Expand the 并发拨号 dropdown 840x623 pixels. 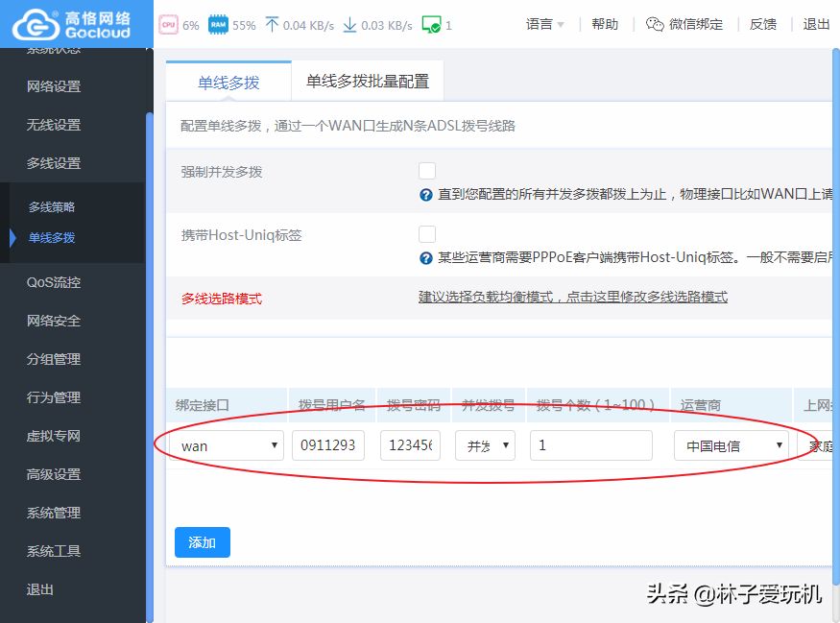(489, 445)
